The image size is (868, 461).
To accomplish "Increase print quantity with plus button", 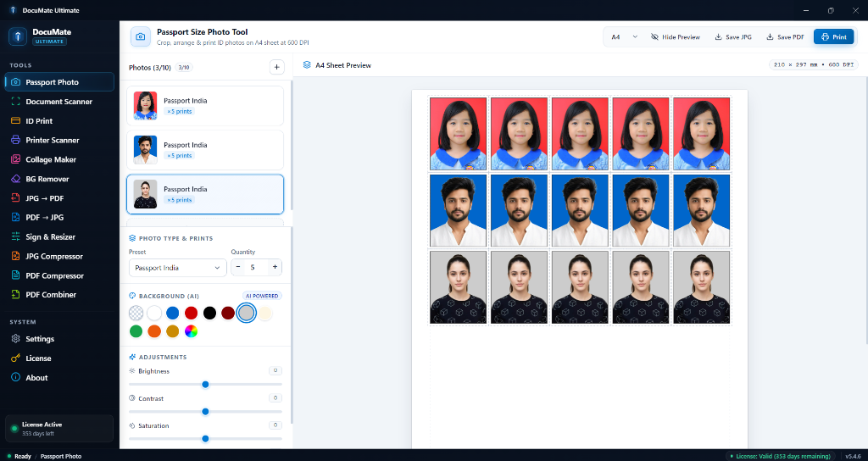I will [x=275, y=267].
